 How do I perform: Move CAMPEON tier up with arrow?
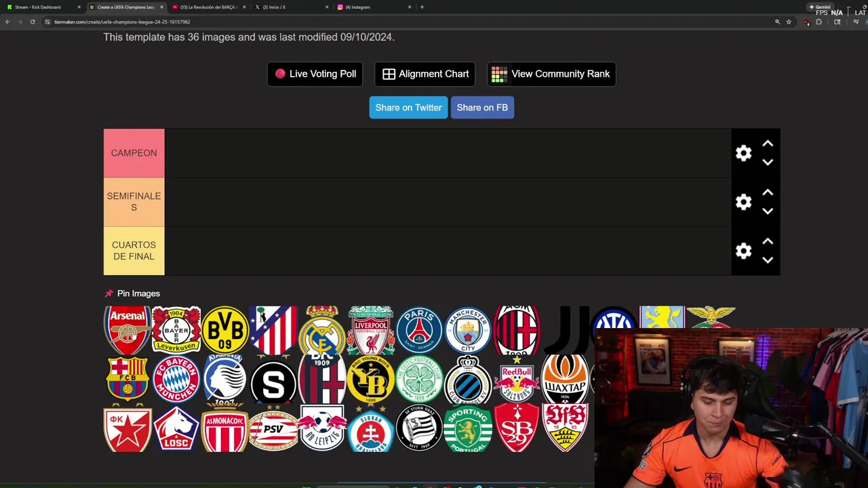click(768, 144)
